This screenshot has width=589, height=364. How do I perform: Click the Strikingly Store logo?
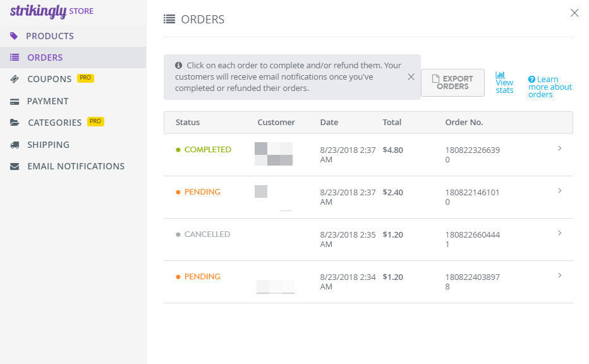click(x=52, y=11)
